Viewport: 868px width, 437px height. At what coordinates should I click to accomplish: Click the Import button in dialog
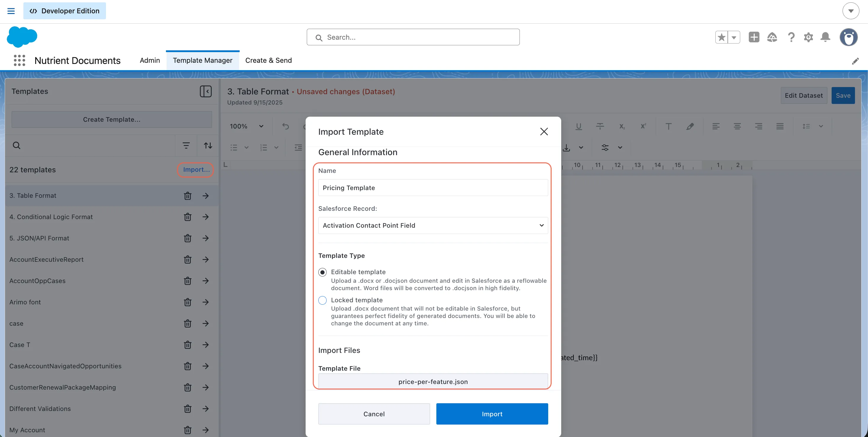click(492, 414)
